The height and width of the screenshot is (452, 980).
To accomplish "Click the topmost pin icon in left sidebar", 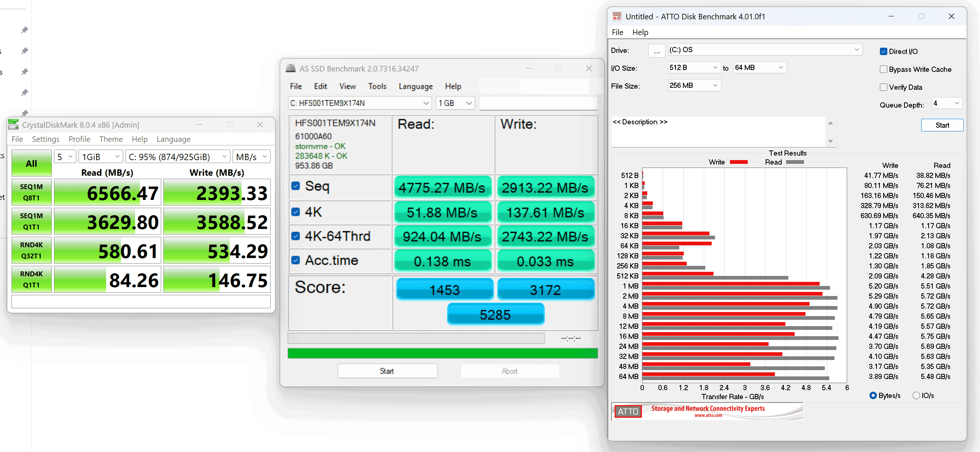I will (25, 30).
